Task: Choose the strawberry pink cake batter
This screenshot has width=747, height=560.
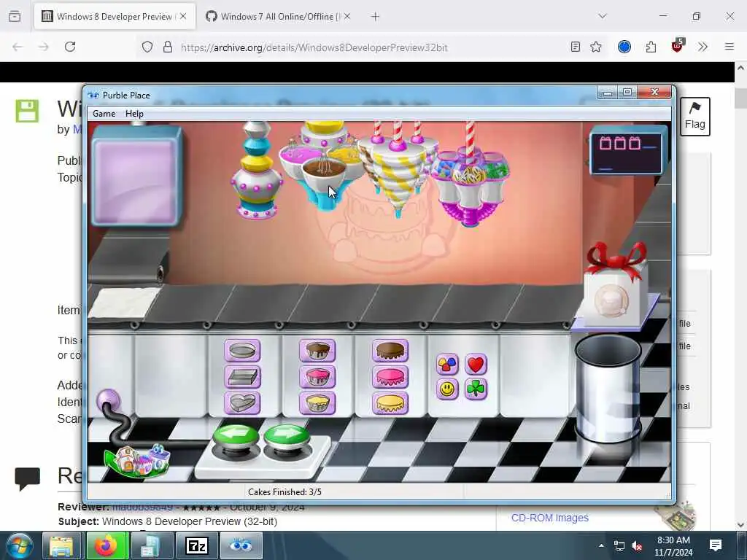Action: tap(317, 377)
